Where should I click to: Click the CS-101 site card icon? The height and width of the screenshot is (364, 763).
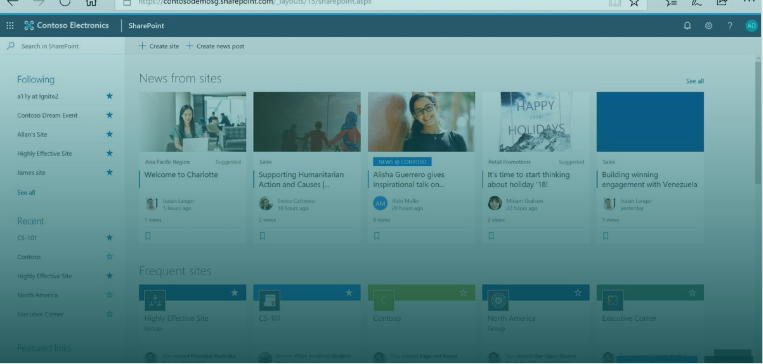(270, 301)
